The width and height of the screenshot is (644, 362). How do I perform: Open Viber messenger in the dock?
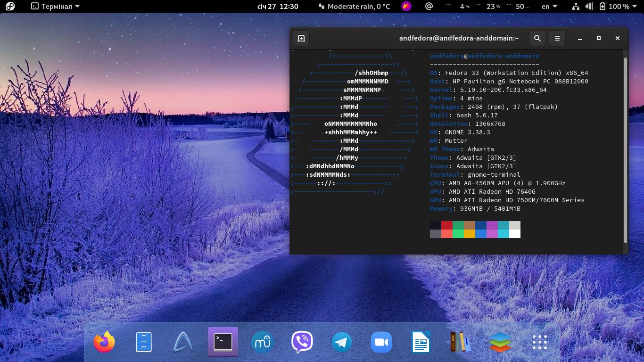pyautogui.click(x=302, y=342)
